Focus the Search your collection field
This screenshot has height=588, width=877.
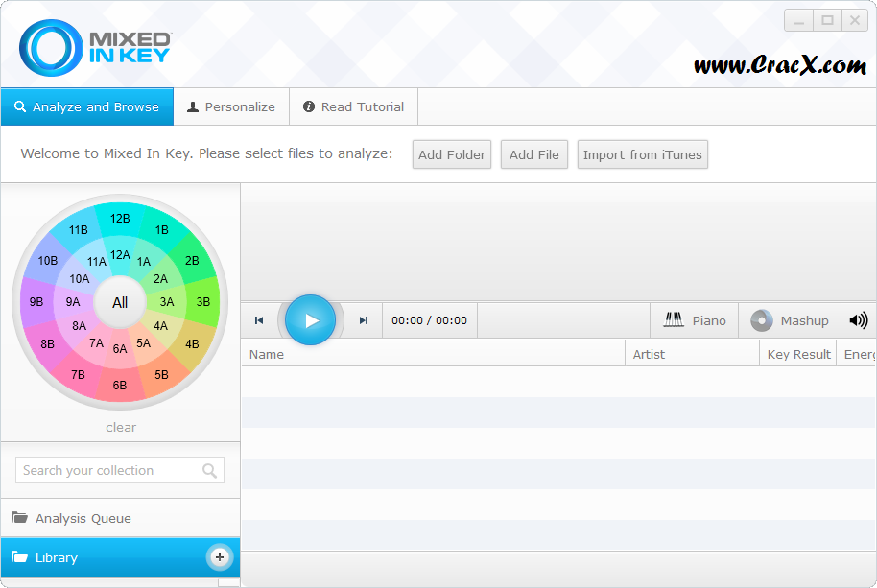pyautogui.click(x=120, y=471)
